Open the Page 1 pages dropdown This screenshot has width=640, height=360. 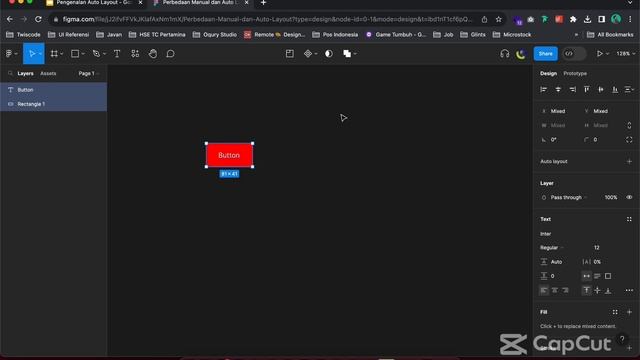(x=89, y=73)
